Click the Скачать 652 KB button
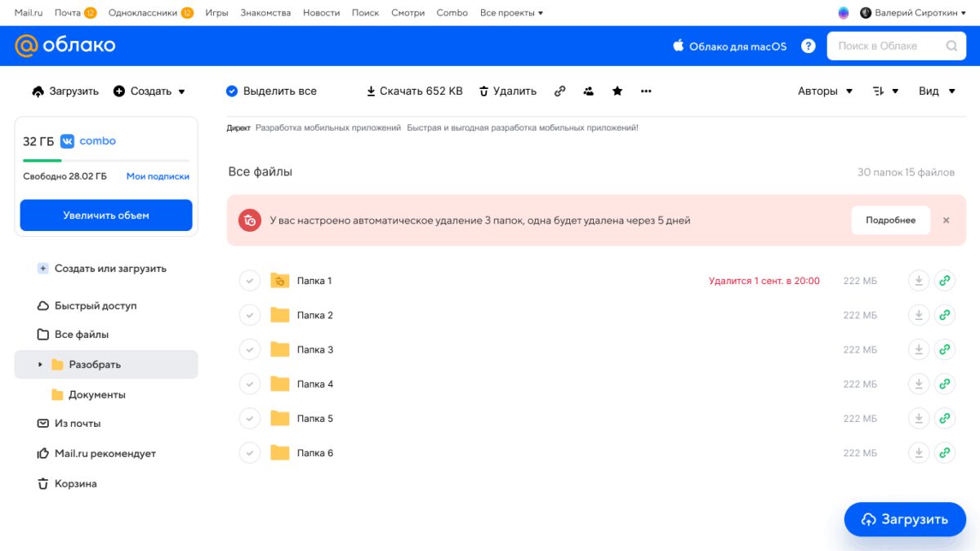The width and height of the screenshot is (980, 551). pyautogui.click(x=415, y=91)
